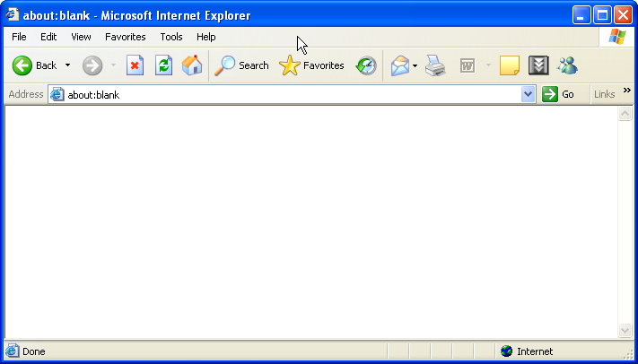Minimize the Internet Explorer window
The image size is (638, 364).
581,15
